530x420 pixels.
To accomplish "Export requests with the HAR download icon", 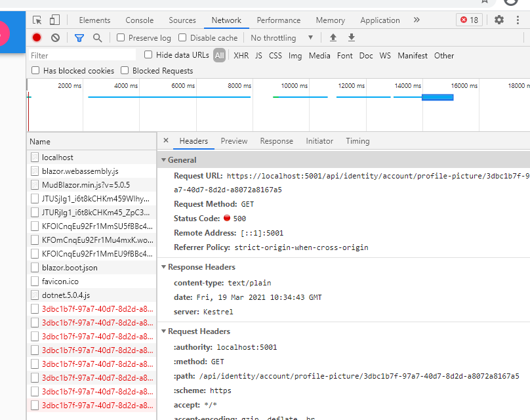I will tap(352, 37).
